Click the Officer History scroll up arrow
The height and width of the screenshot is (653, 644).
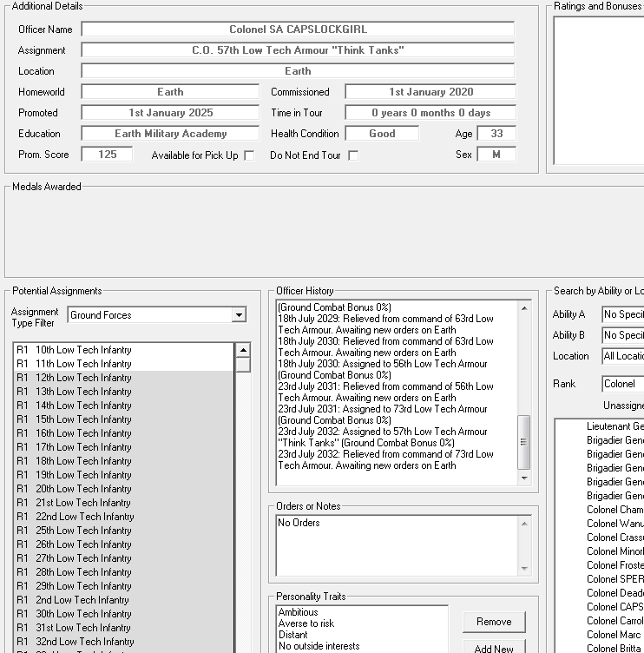click(x=524, y=308)
